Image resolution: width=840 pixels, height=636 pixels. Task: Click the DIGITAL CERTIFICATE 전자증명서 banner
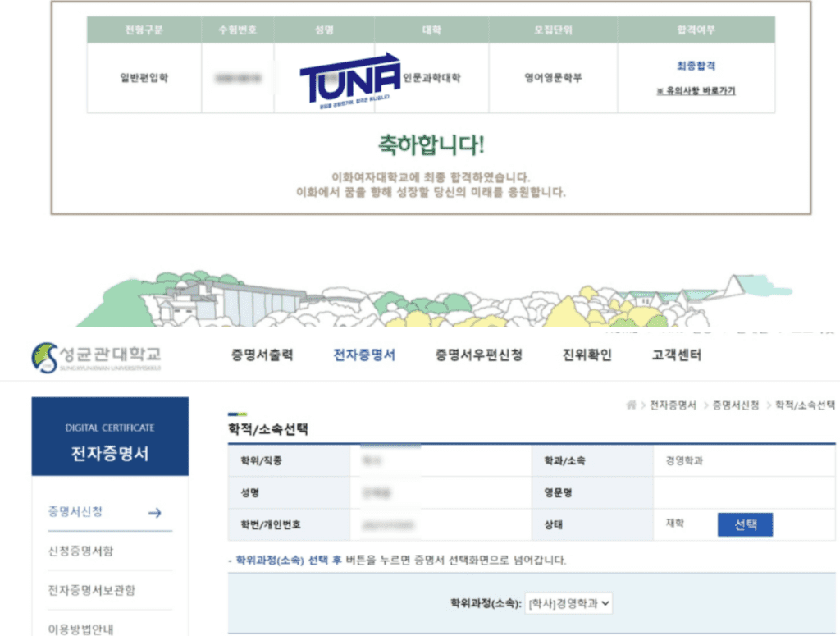[x=110, y=436]
